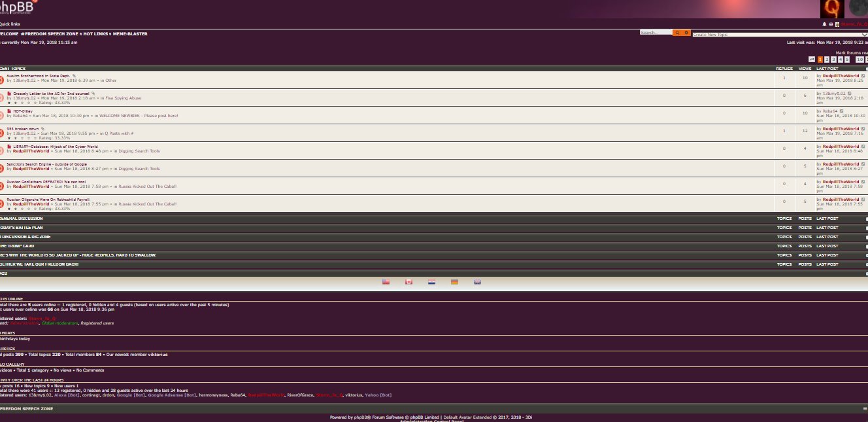
Task: Select the United States flag
Action: (x=386, y=282)
